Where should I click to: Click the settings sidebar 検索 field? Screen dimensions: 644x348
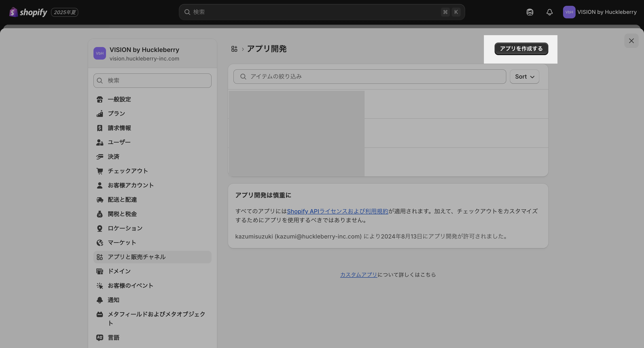152,81
